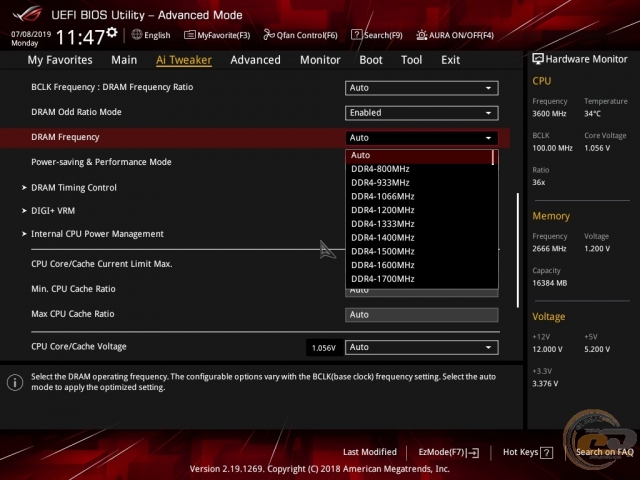This screenshot has height=480, width=640.
Task: Click the Min. CPU Cache Ratio field
Action: pos(422,293)
